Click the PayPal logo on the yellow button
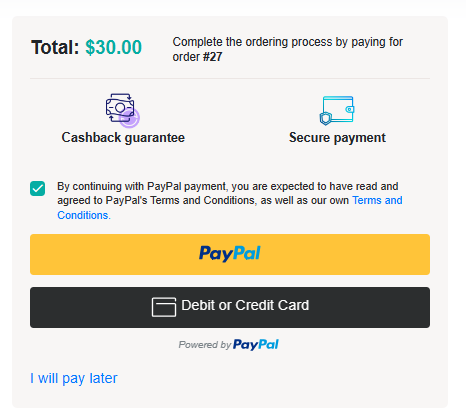 tap(230, 254)
